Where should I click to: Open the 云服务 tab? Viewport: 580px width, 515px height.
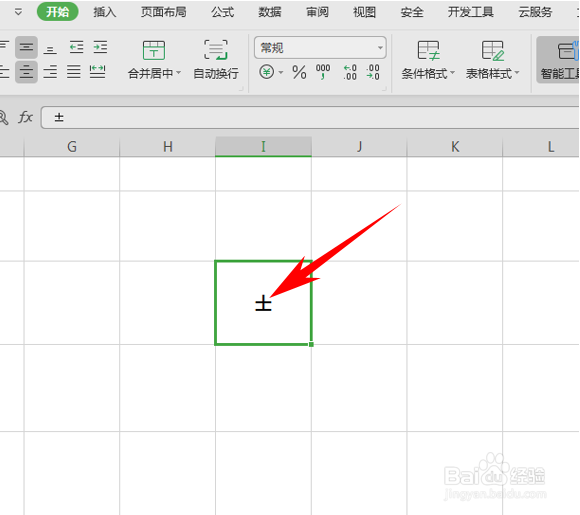(x=535, y=12)
